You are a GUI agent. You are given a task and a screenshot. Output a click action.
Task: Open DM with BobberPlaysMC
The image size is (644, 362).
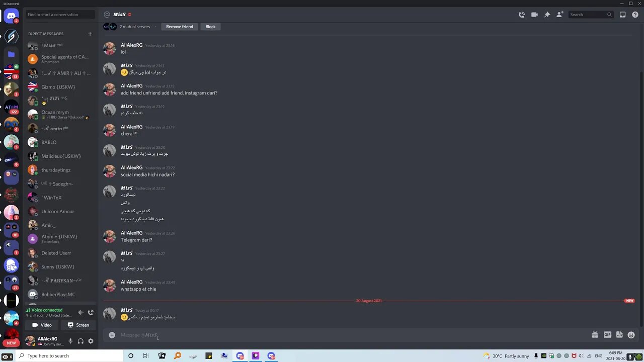(x=60, y=294)
